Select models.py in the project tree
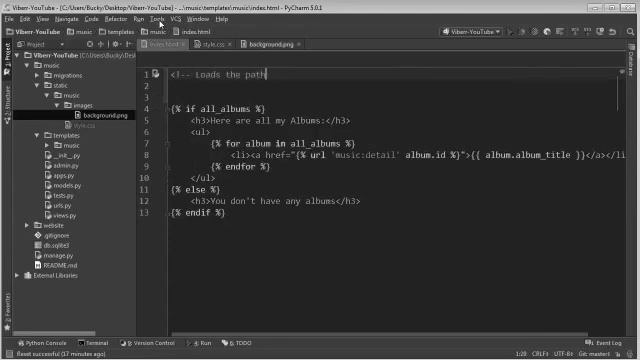The height and width of the screenshot is (360, 640). pyautogui.click(x=63, y=185)
